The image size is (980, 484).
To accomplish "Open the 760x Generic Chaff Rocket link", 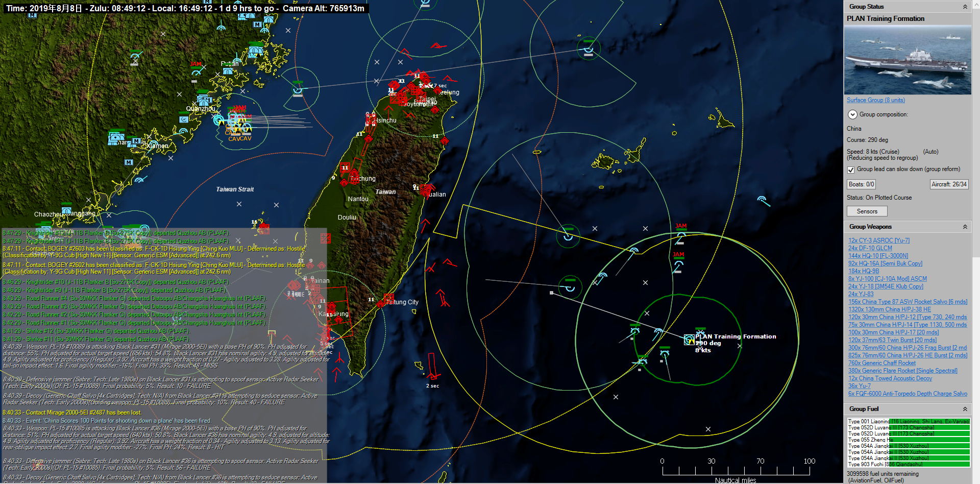I will [x=882, y=363].
